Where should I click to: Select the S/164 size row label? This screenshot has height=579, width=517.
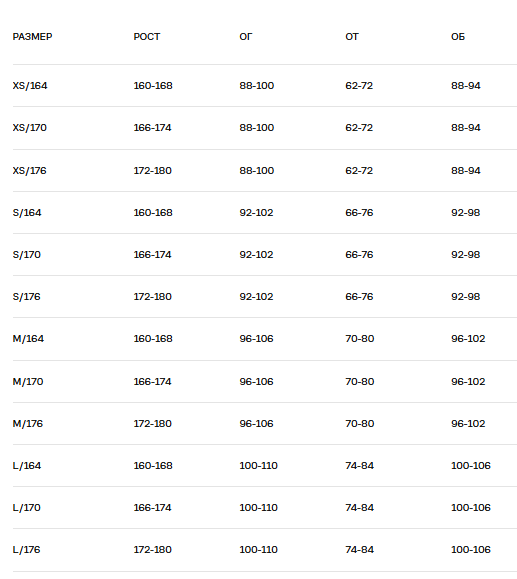pyautogui.click(x=27, y=213)
